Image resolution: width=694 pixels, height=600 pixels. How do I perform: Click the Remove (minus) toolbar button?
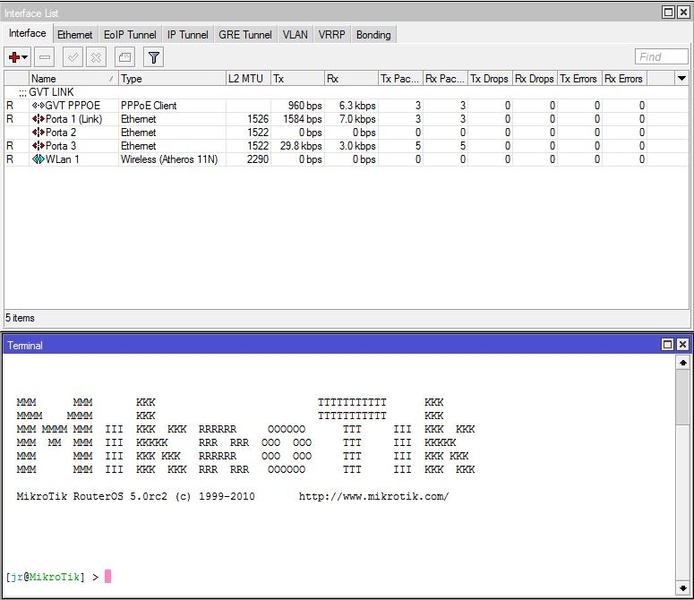[x=44, y=57]
